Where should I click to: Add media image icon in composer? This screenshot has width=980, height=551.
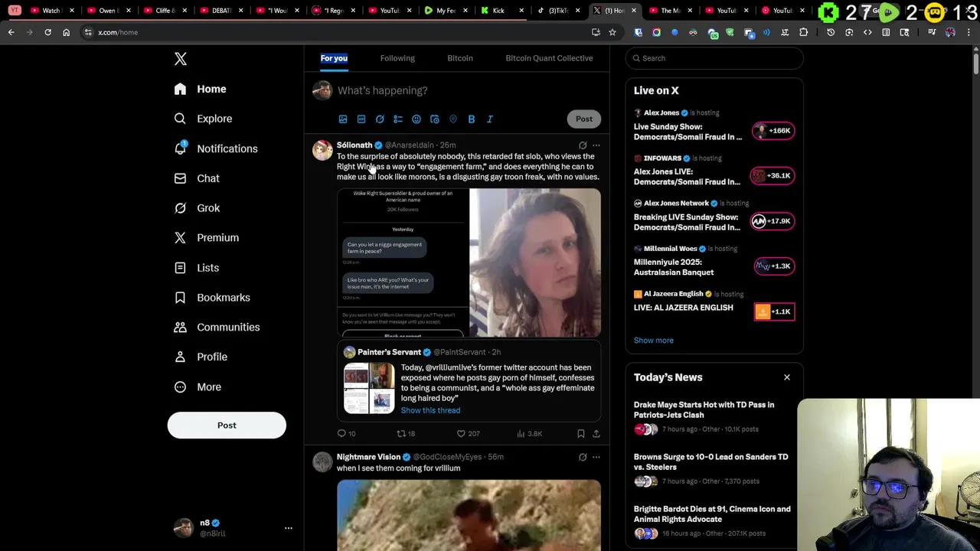coord(343,119)
